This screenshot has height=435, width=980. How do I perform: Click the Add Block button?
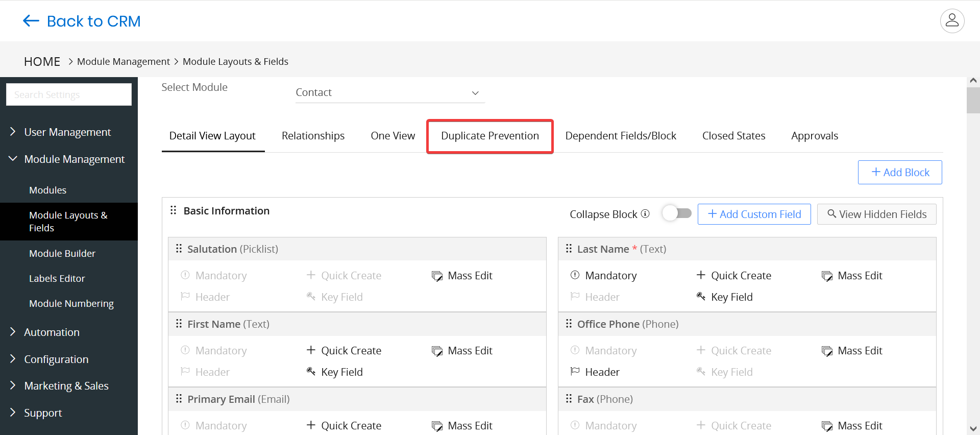[900, 173]
